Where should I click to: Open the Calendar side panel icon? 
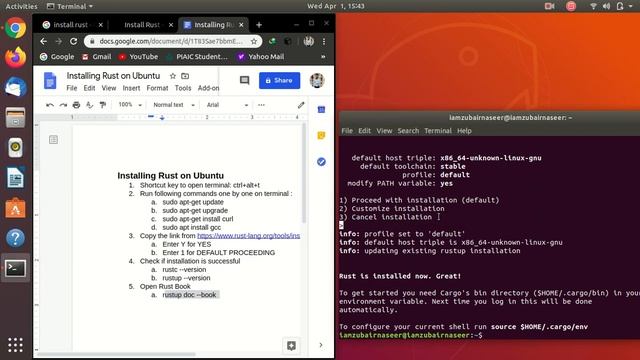(x=321, y=109)
